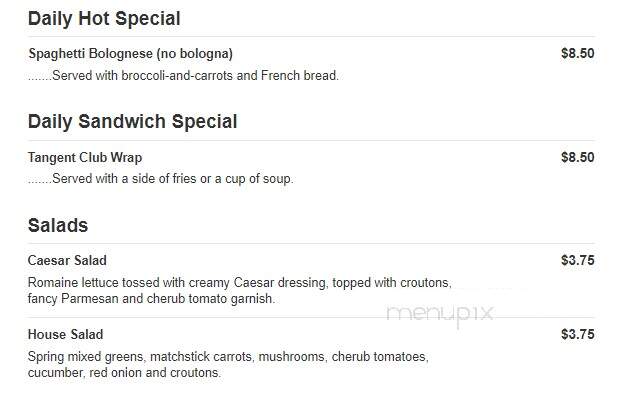
Task: Click the divider line under Daily Hot Special
Action: (311, 37)
